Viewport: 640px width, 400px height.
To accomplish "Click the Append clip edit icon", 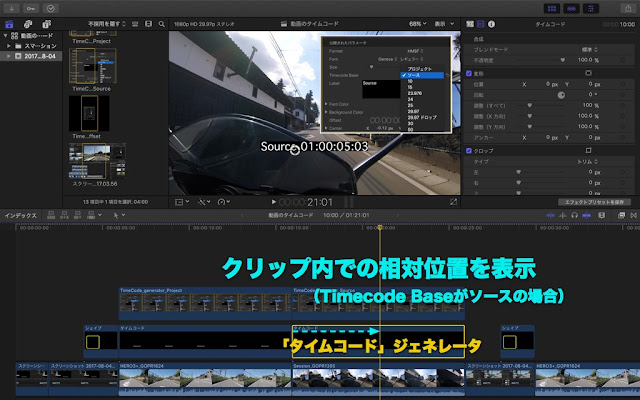I will (x=78, y=215).
